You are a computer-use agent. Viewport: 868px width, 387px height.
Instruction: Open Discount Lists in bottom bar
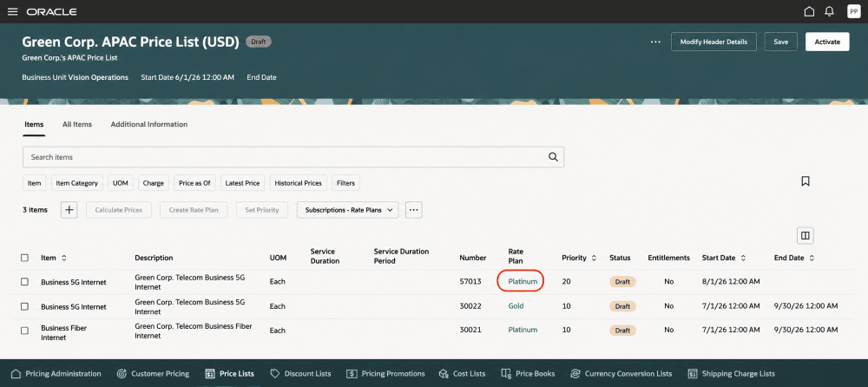point(300,374)
